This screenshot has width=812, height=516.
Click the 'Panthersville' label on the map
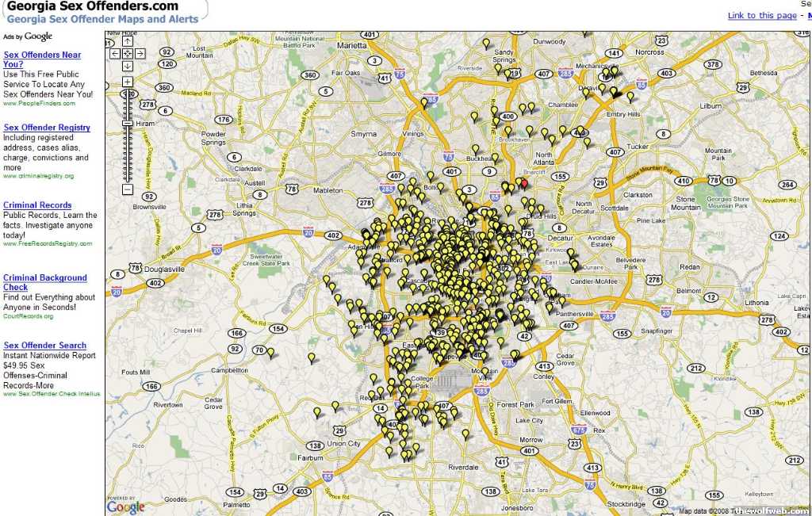click(x=574, y=314)
